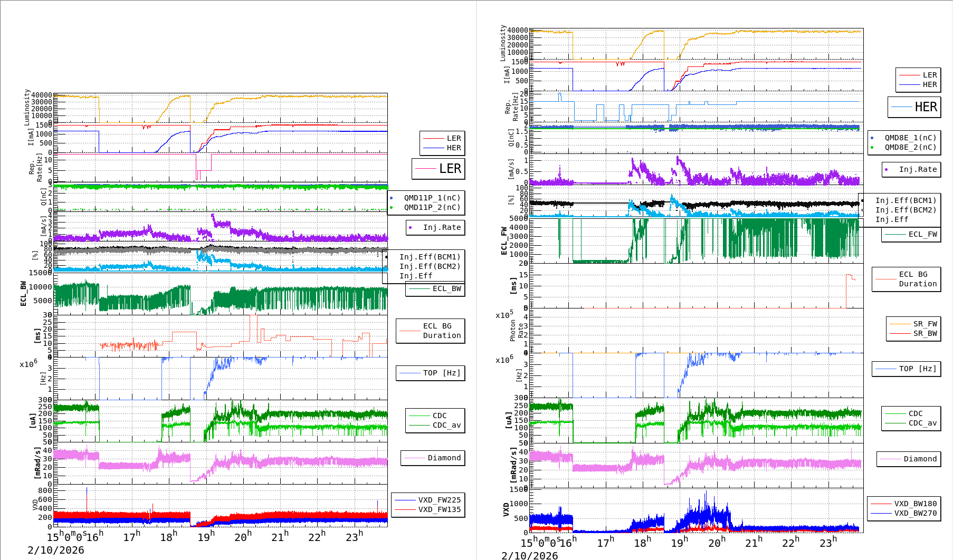Select the blue VXD_FW225 legend entry
The image size is (953, 560).
pos(439,500)
